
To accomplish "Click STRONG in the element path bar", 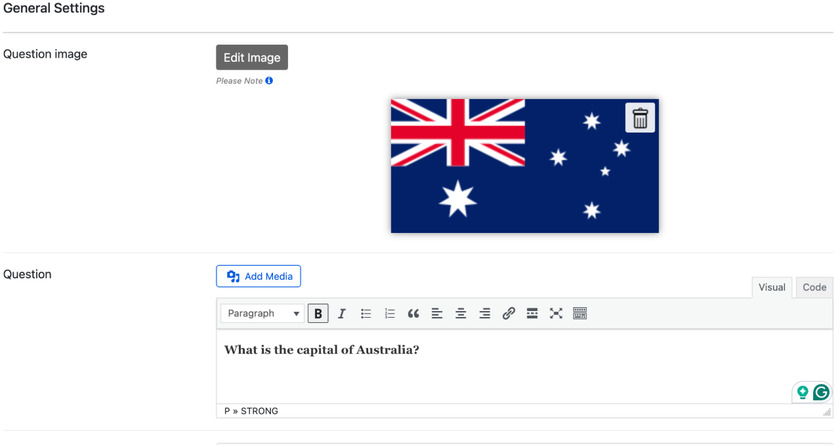I will 259,411.
